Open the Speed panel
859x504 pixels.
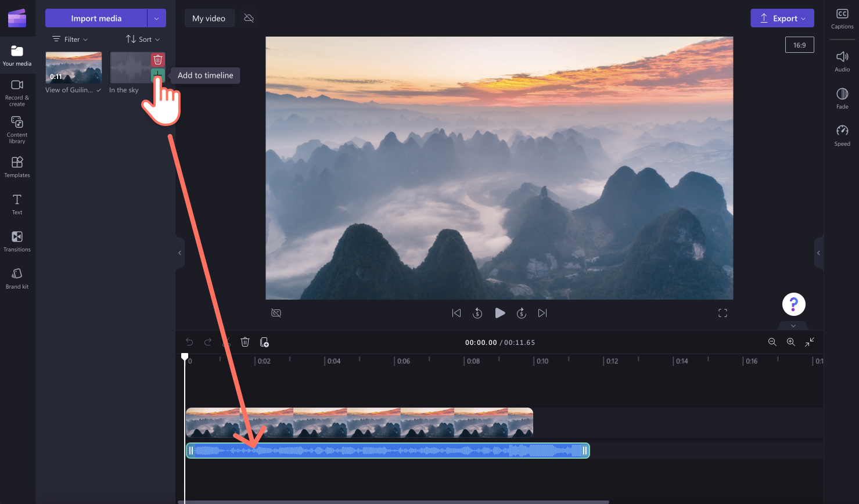[x=842, y=135]
